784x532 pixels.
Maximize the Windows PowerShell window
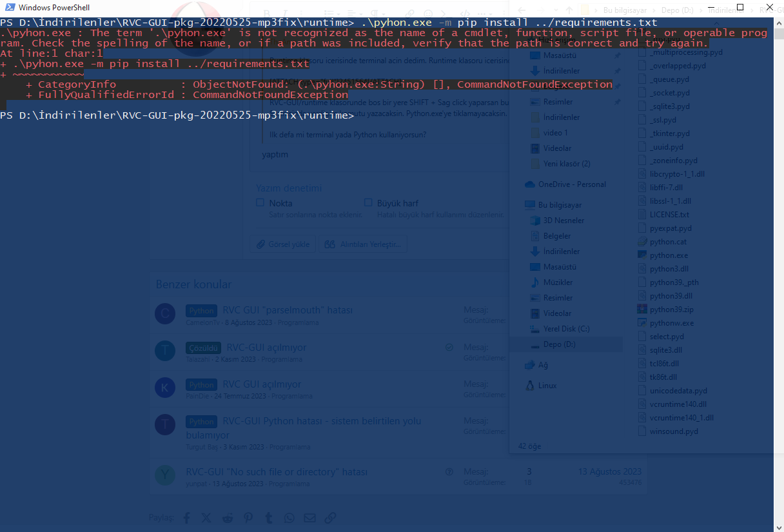[x=740, y=7]
